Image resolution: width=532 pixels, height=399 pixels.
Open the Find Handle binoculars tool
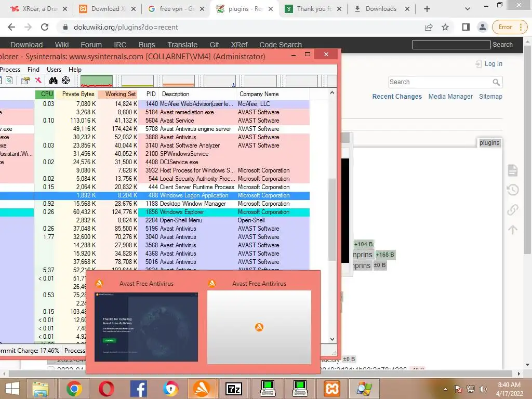click(54, 81)
